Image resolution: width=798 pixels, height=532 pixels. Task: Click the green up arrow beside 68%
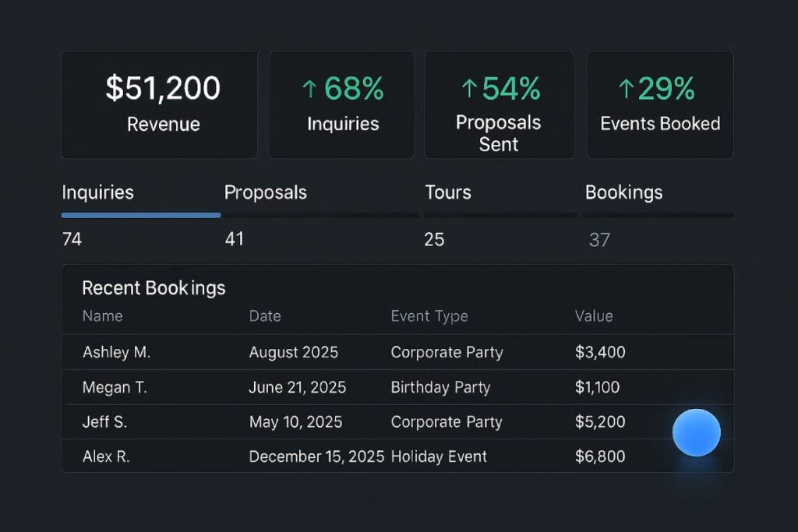coord(309,90)
